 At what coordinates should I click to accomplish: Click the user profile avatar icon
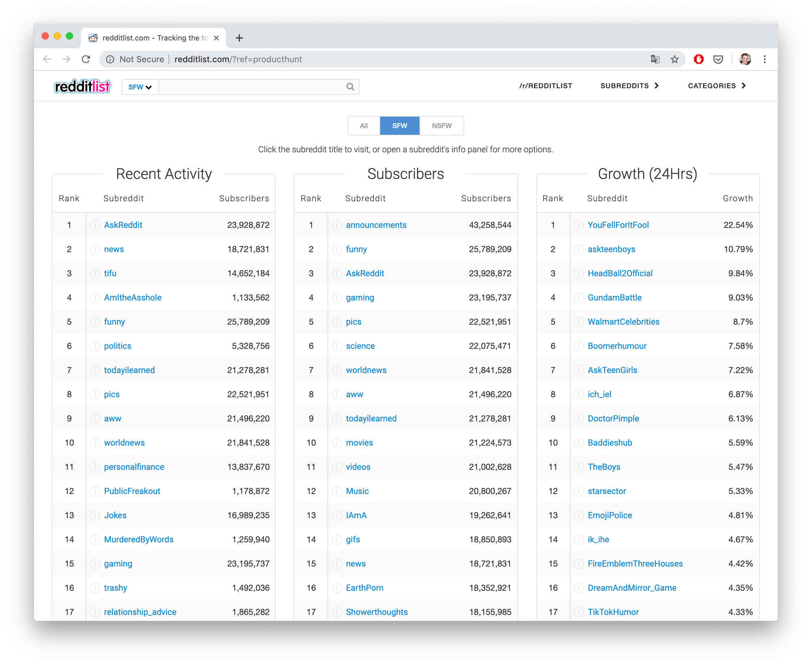(x=745, y=59)
